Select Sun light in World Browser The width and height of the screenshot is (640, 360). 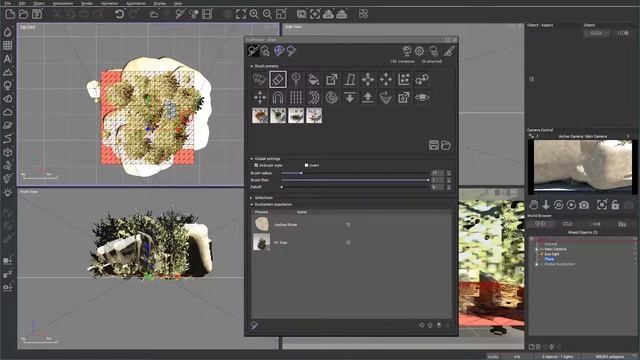pyautogui.click(x=551, y=254)
